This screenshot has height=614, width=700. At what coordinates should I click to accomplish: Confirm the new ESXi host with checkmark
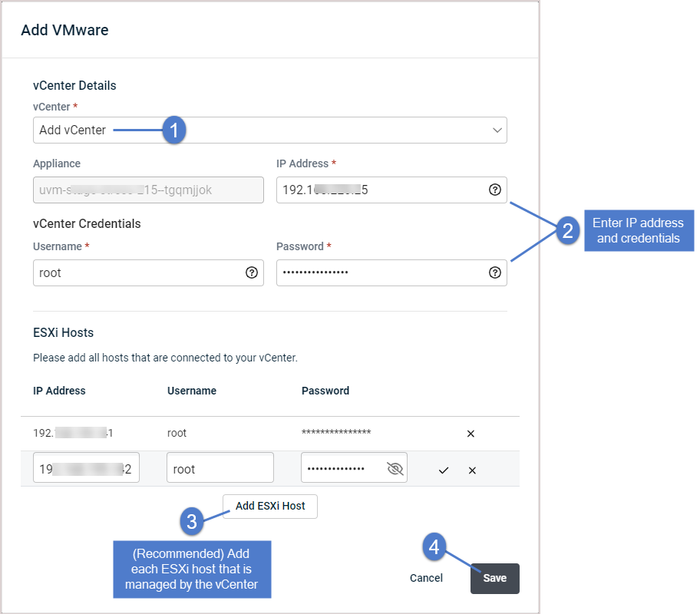pos(444,470)
